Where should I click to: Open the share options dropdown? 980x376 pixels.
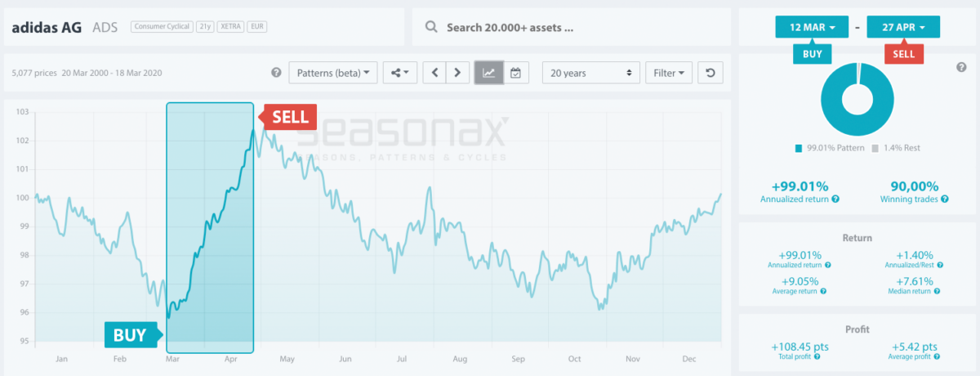(400, 73)
